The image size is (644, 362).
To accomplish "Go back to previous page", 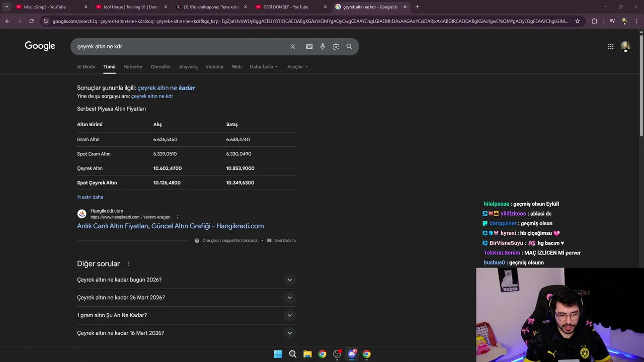I will [7, 21].
